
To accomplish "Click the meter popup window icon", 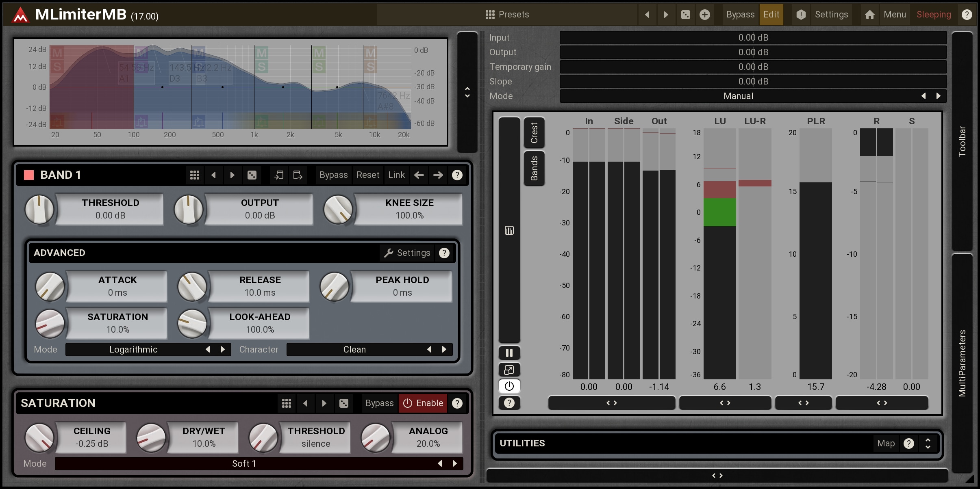I will coord(509,370).
